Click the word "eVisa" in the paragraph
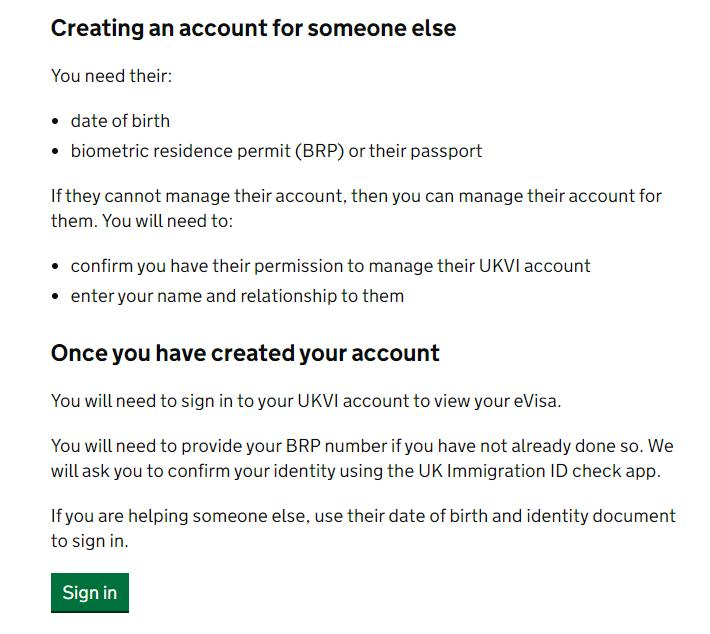 [x=531, y=401]
